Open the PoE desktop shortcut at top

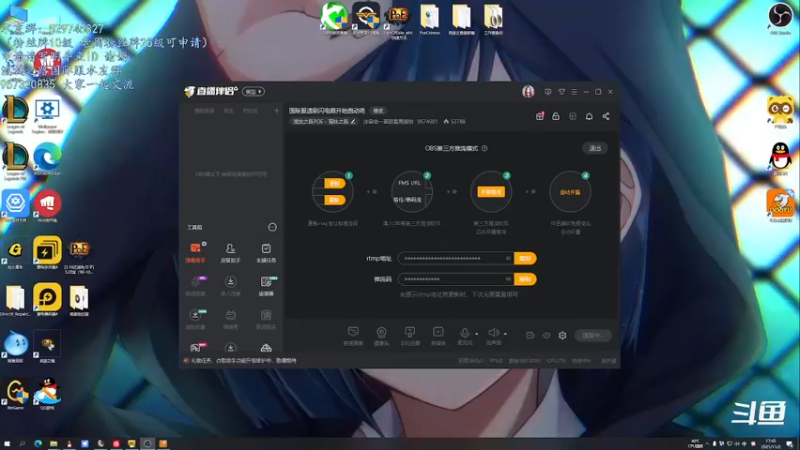click(398, 20)
